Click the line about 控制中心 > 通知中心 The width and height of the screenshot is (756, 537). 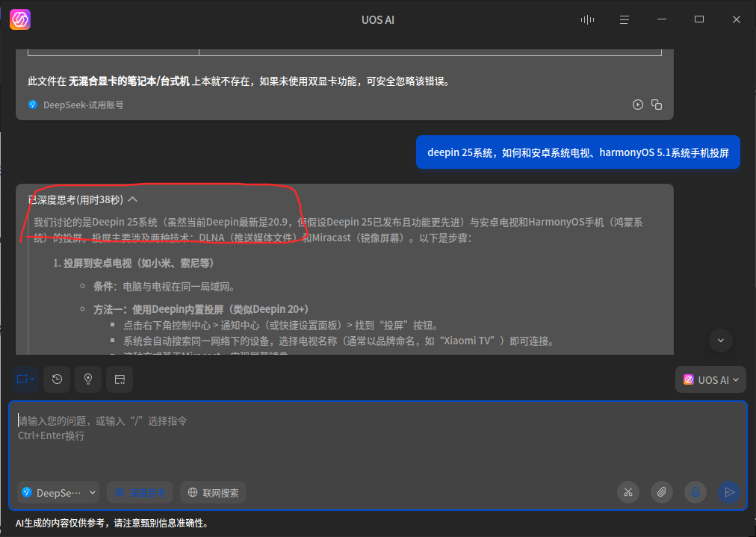(x=280, y=326)
